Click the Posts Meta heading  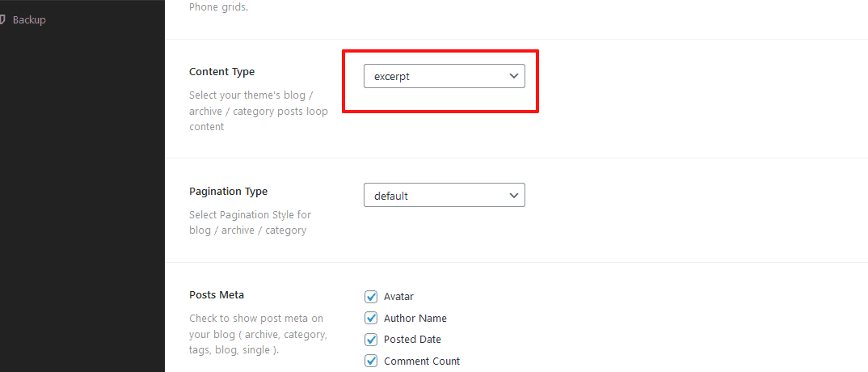click(217, 295)
